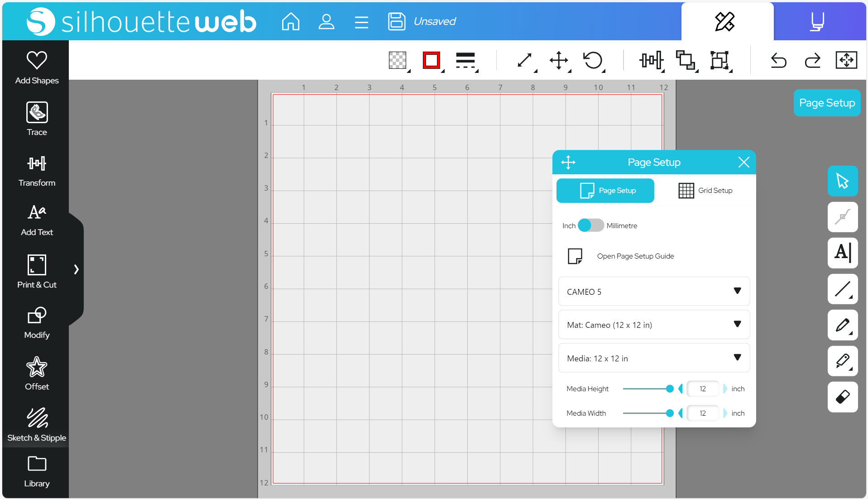The image size is (868, 499).
Task: Open the hamburger menu
Action: pyautogui.click(x=361, y=22)
